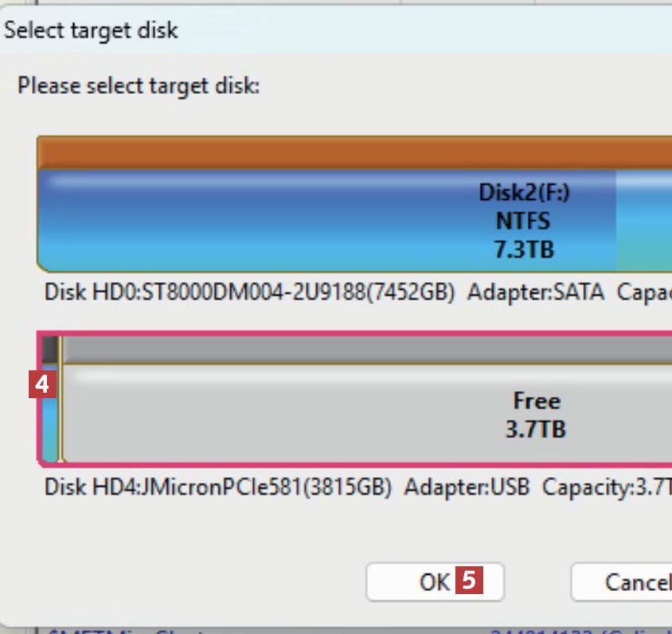Click the Capacity text on HD4 line

(x=606, y=487)
